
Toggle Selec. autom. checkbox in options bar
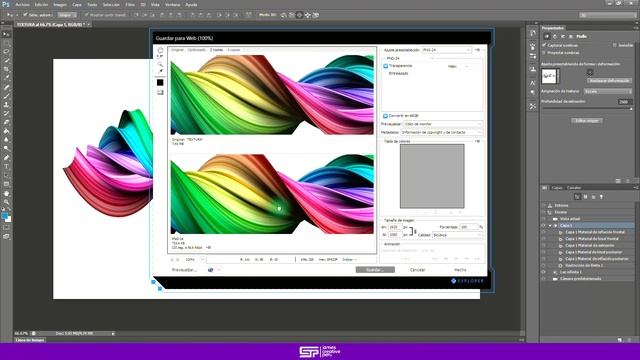[x=25, y=15]
